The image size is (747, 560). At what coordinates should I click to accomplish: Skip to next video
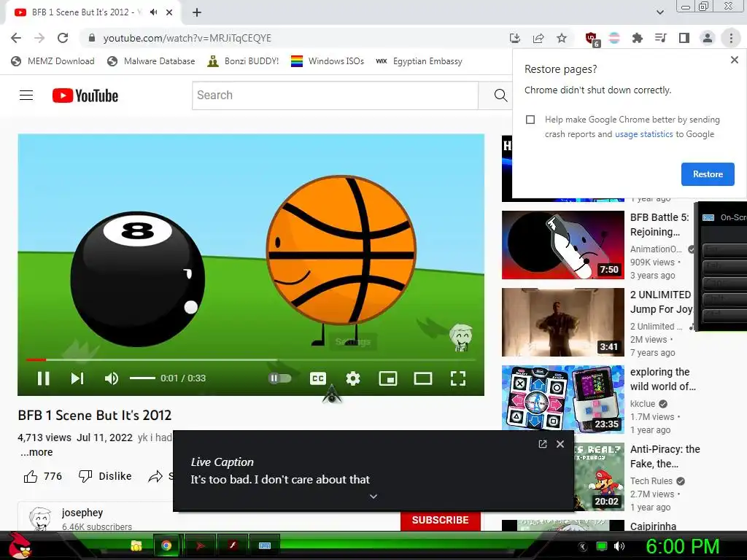click(x=77, y=378)
